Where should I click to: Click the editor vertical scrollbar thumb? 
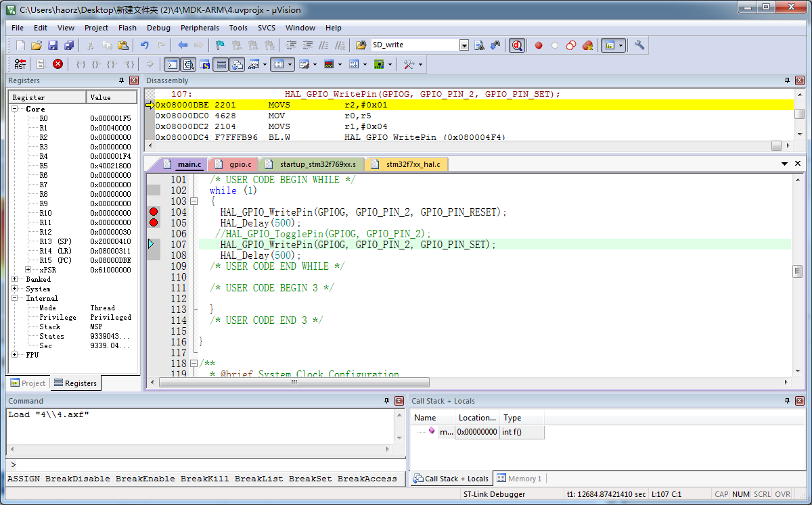(798, 271)
